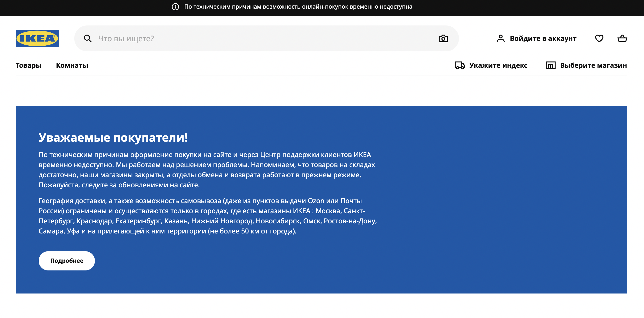
Task: Focus the 'Что вы ищете?' search field
Action: tap(266, 38)
